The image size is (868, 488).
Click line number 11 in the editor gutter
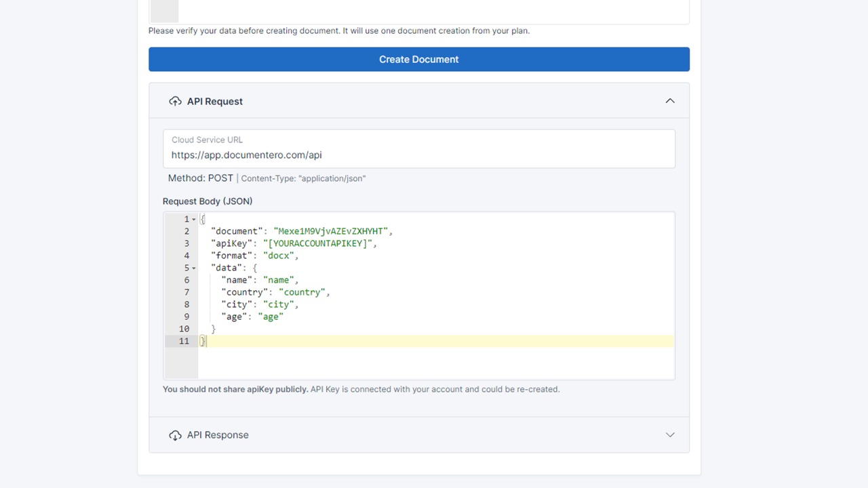(x=184, y=341)
